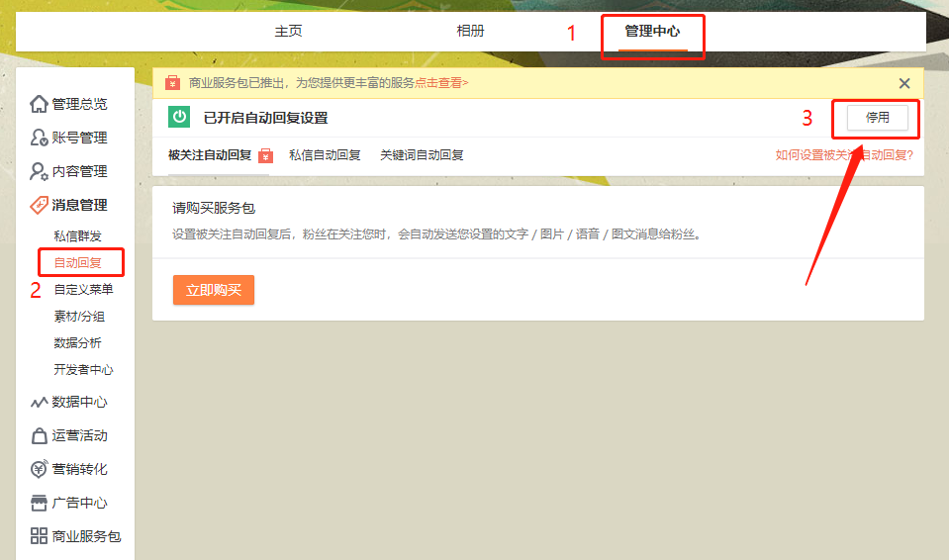
Task: Click 停用 to disable auto-reply
Action: (877, 117)
